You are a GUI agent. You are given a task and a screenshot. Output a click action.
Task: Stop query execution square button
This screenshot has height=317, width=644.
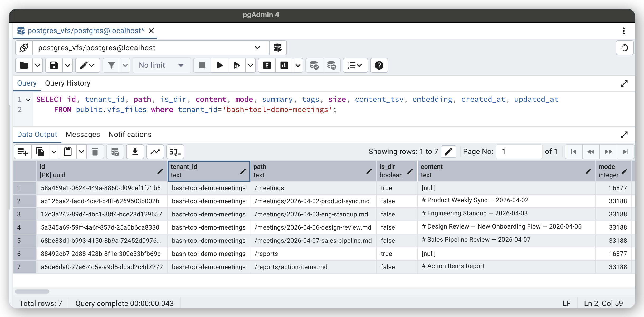pyautogui.click(x=202, y=65)
